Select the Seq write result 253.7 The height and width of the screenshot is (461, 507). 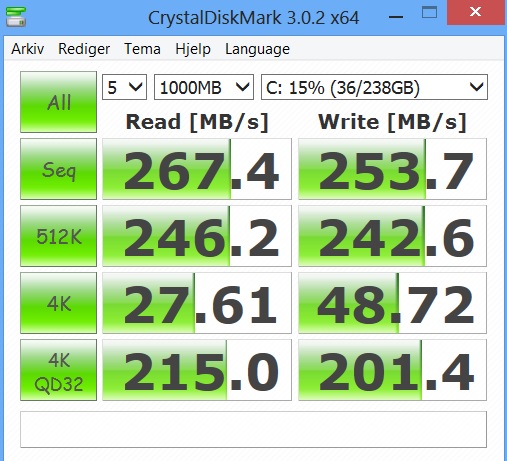tap(392, 169)
